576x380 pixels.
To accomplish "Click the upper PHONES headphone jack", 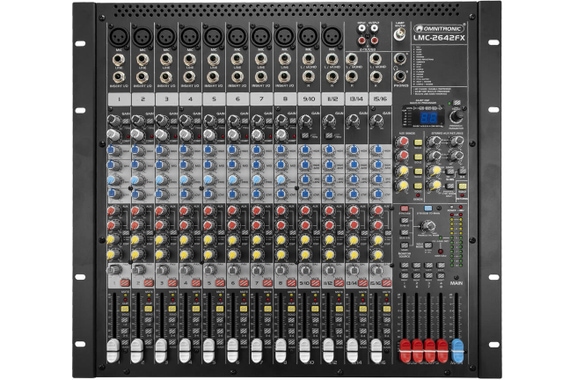I will pyautogui.click(x=400, y=59).
